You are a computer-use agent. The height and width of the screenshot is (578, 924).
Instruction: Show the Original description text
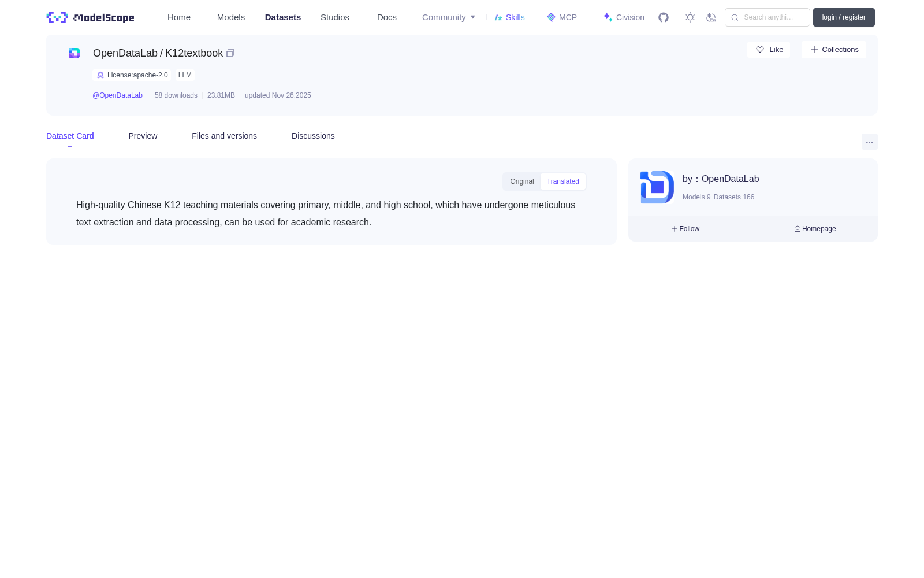pos(522,181)
